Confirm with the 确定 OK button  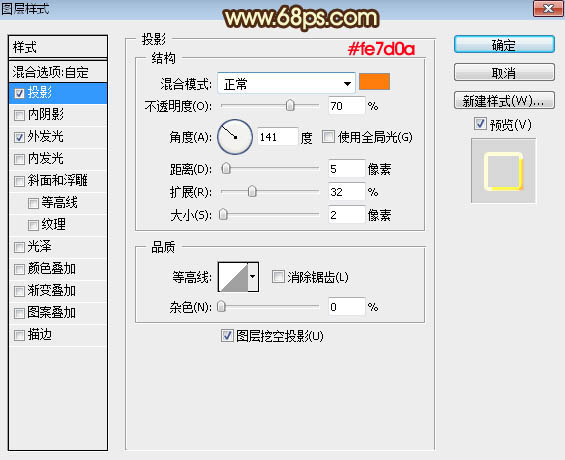[x=504, y=45]
